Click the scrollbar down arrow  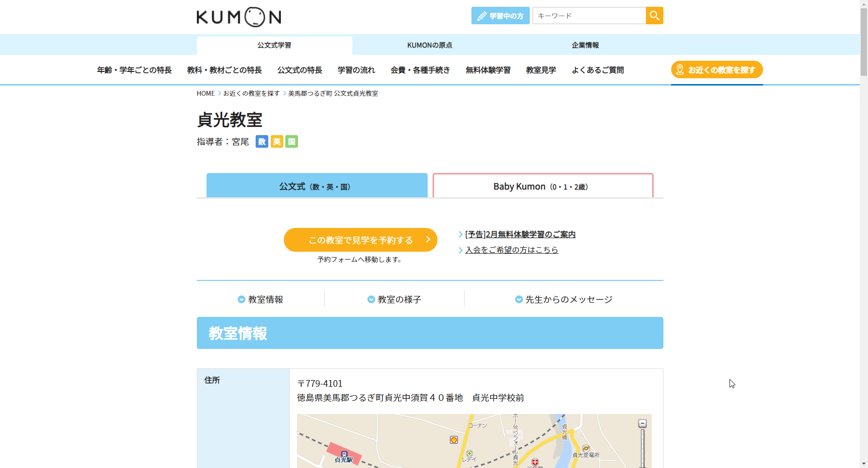864,464
